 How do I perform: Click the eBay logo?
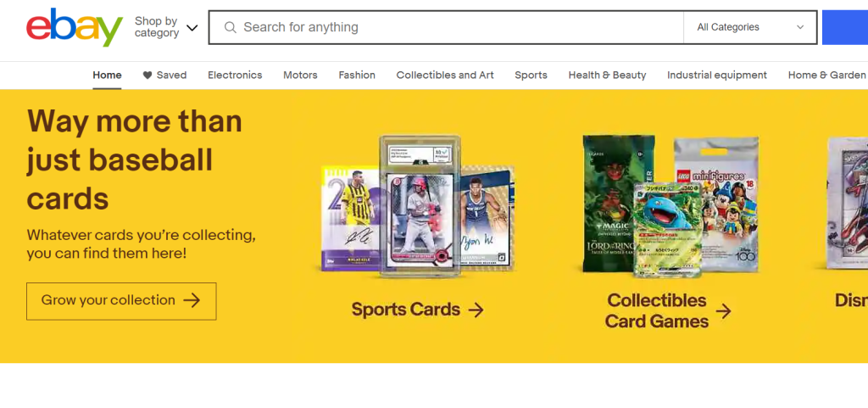tap(75, 27)
